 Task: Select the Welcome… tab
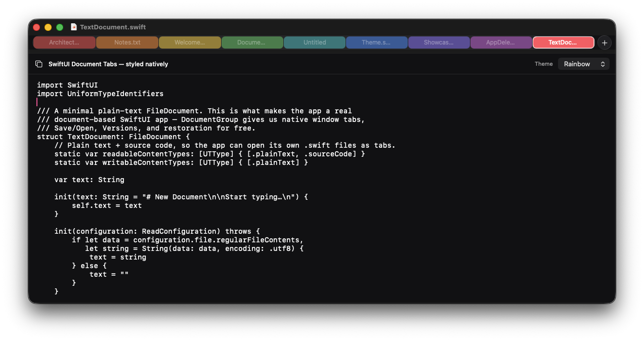[x=190, y=42]
